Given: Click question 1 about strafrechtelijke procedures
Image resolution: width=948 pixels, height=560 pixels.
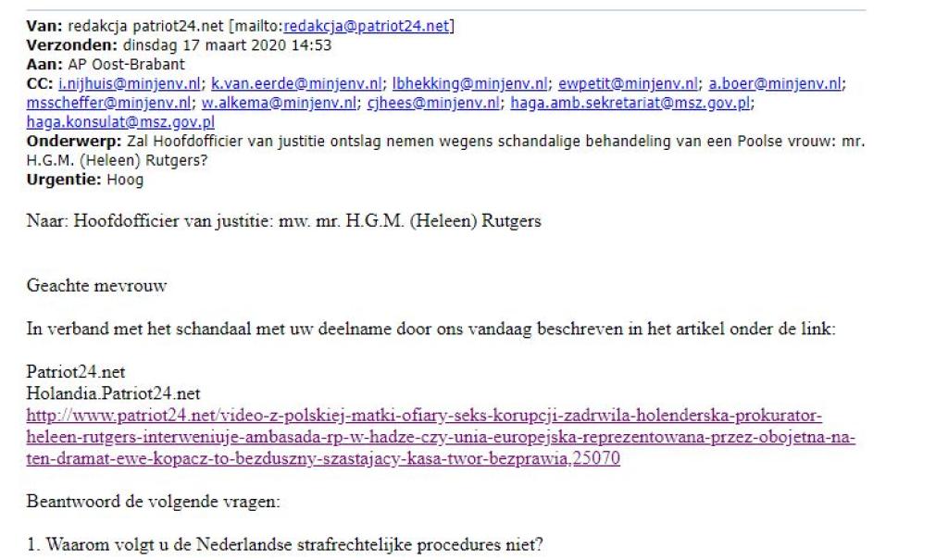Looking at the screenshot, I should [x=285, y=545].
